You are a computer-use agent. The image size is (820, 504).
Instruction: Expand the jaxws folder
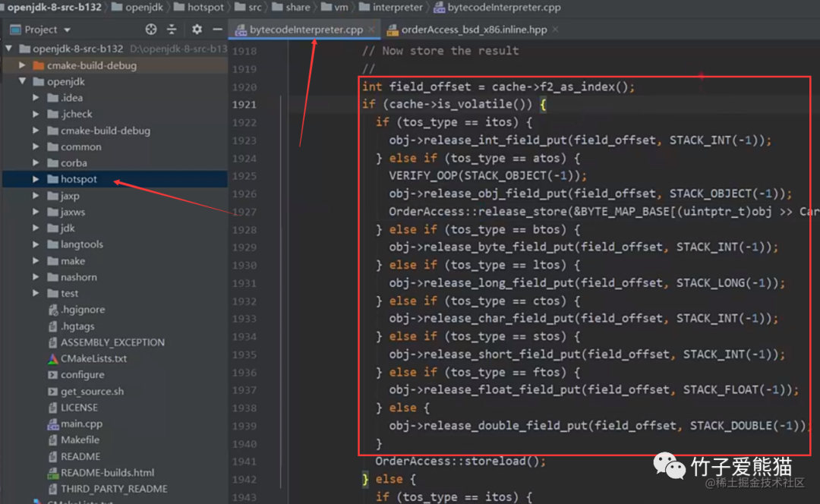pos(36,213)
